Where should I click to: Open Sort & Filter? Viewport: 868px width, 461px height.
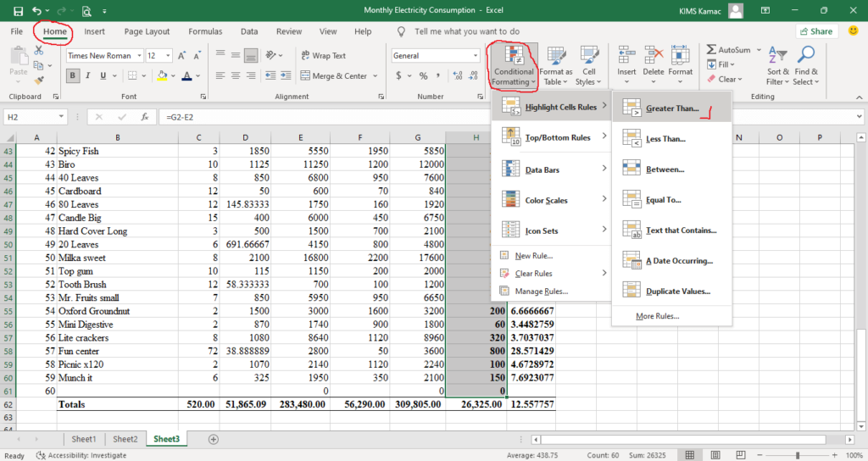pyautogui.click(x=778, y=65)
